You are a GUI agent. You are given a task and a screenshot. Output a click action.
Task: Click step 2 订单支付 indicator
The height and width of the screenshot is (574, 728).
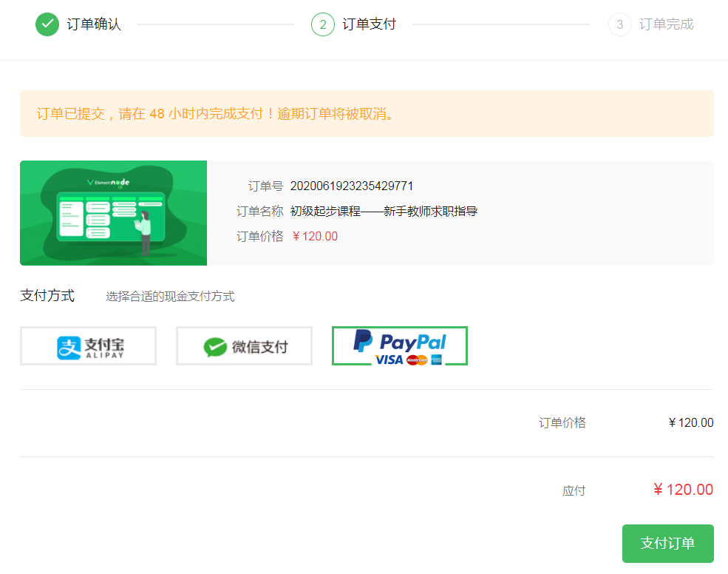pos(321,24)
